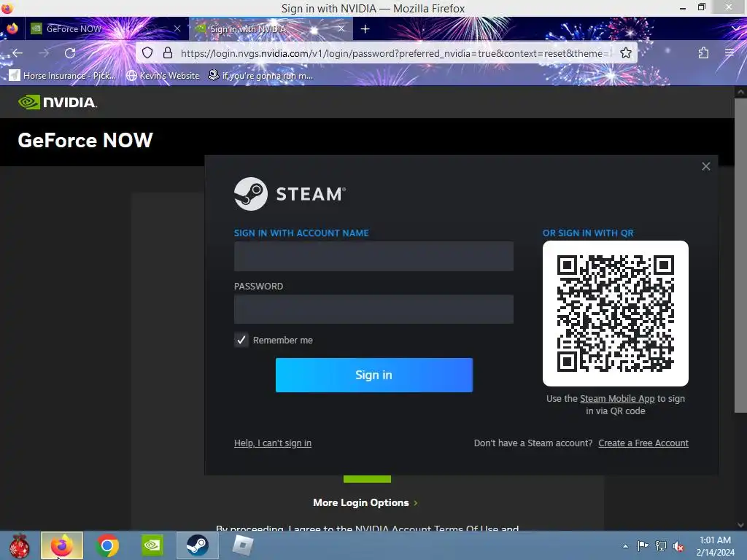
Task: Click the NVIDIA logo in page header
Action: tap(58, 102)
